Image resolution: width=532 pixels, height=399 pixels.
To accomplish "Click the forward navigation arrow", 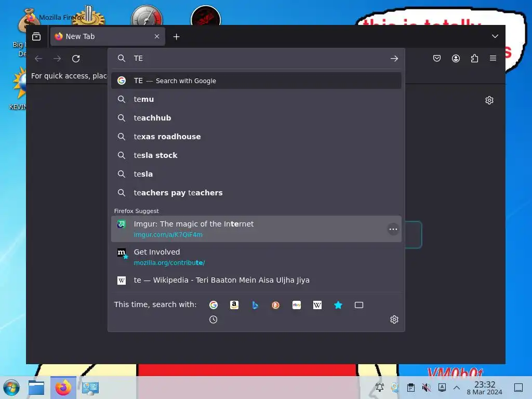I will click(57, 58).
